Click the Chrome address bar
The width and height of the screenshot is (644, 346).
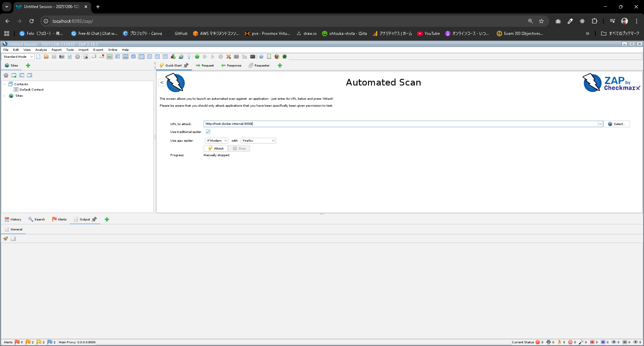click(x=288, y=21)
